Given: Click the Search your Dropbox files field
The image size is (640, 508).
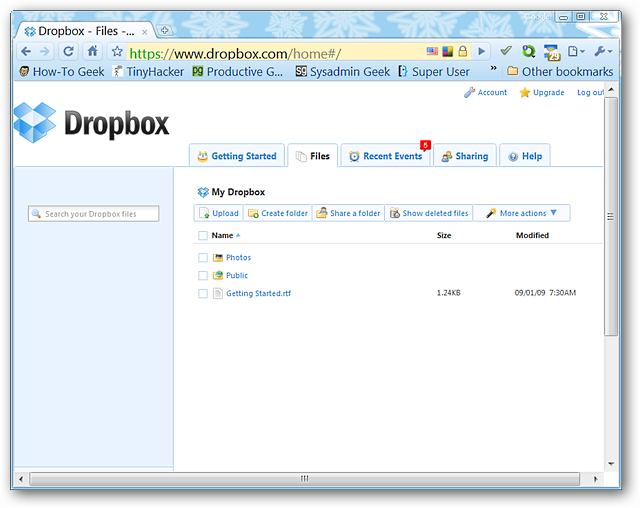Looking at the screenshot, I should (x=95, y=214).
